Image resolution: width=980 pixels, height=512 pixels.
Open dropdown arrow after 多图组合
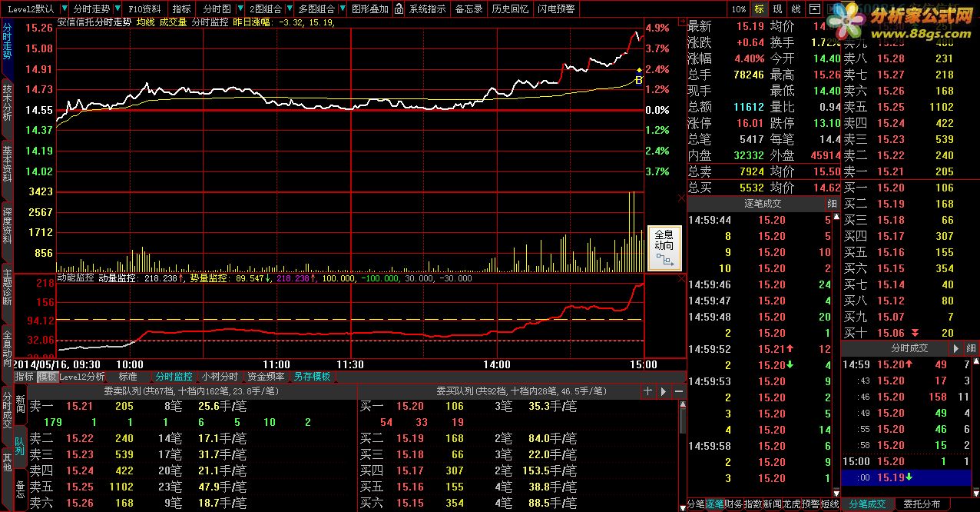(x=342, y=9)
